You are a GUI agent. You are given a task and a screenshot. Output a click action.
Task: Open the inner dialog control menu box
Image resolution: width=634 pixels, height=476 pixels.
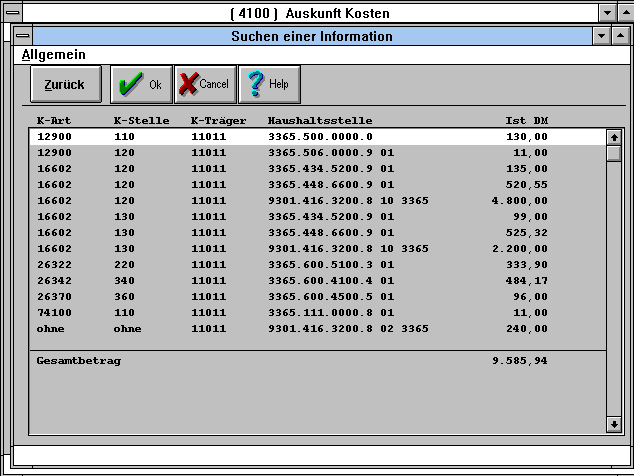point(23,36)
